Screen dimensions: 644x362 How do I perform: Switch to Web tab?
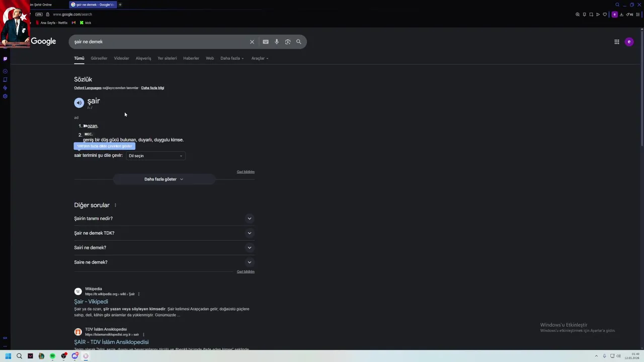210,58
